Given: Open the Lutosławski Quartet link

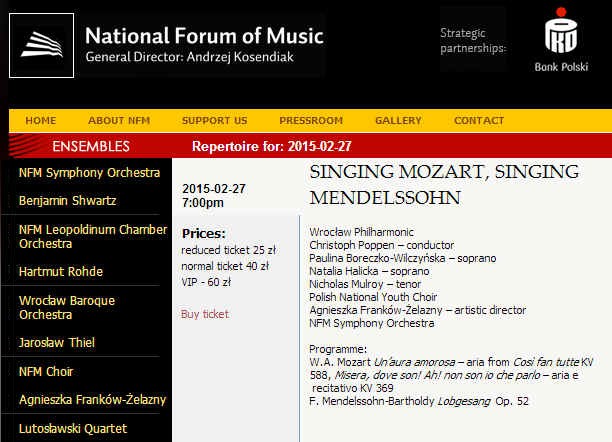Looking at the screenshot, I should pos(73,429).
